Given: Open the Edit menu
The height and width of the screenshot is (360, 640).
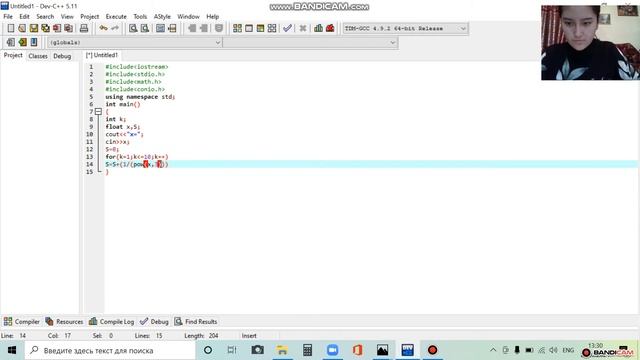Looking at the screenshot, I should [24, 17].
